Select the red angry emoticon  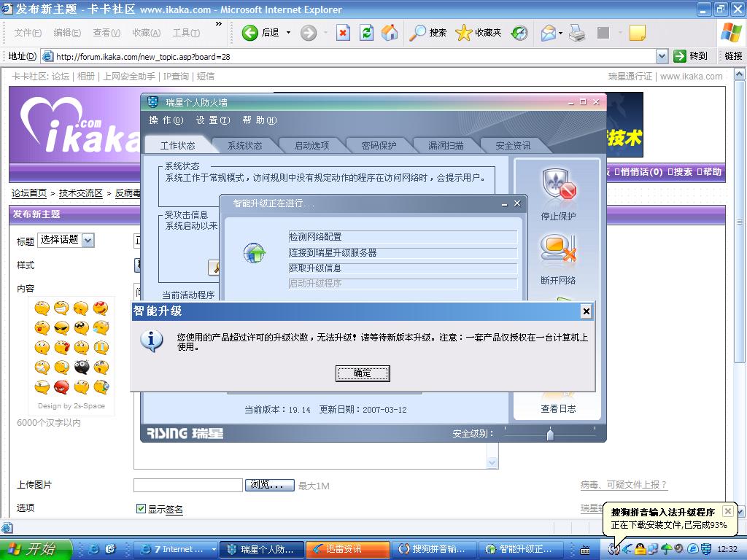[x=61, y=387]
